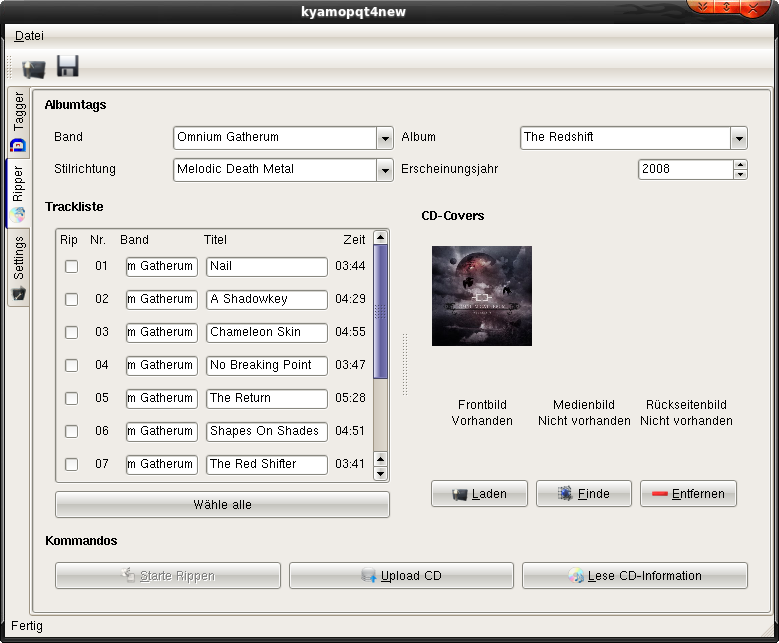Image resolution: width=779 pixels, height=643 pixels.
Task: Check the rip box for track 01
Action: point(71,266)
